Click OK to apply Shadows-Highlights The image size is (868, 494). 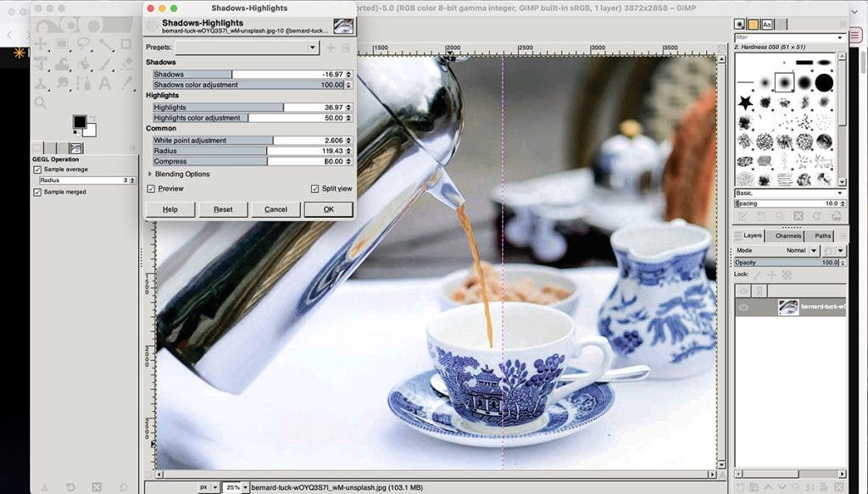click(x=329, y=209)
